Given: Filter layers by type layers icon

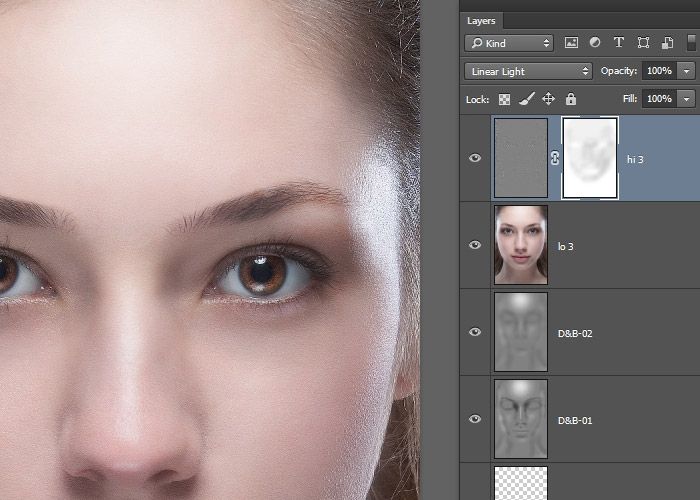Looking at the screenshot, I should tap(619, 42).
